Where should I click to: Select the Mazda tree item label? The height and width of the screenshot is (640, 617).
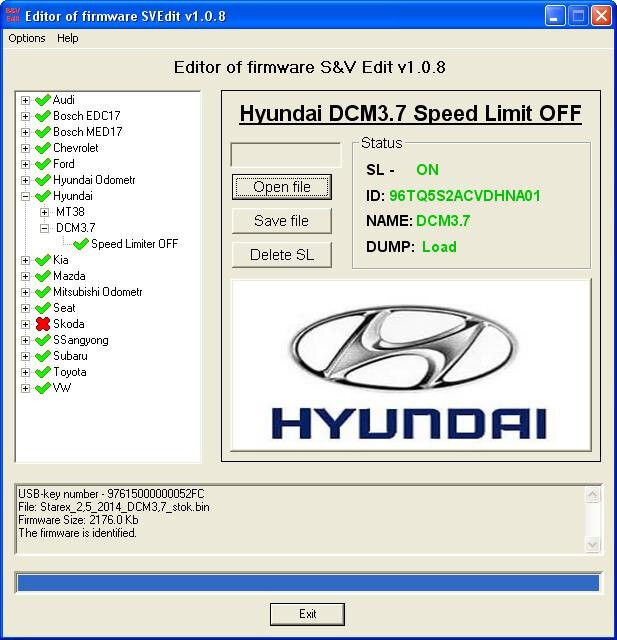coord(69,276)
